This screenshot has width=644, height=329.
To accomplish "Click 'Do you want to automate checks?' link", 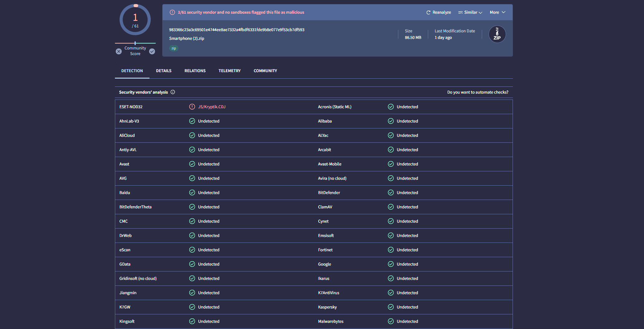I will (x=478, y=92).
